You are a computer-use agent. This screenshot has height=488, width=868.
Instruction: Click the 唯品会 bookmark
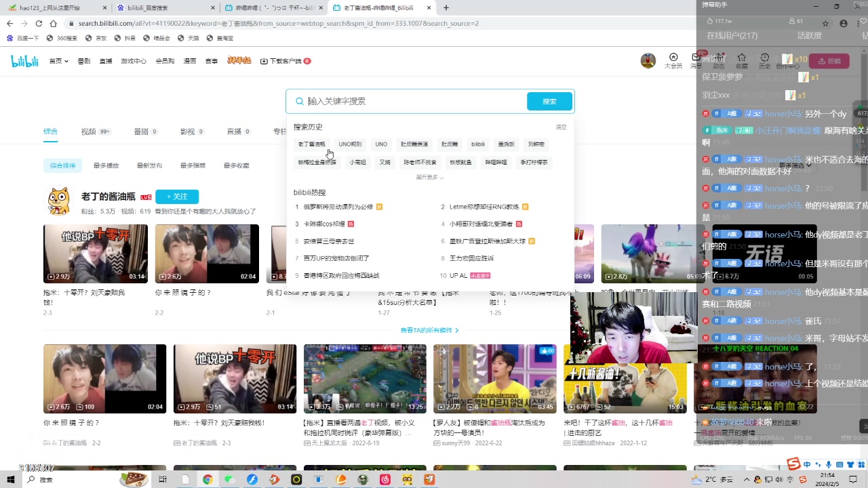click(157, 38)
